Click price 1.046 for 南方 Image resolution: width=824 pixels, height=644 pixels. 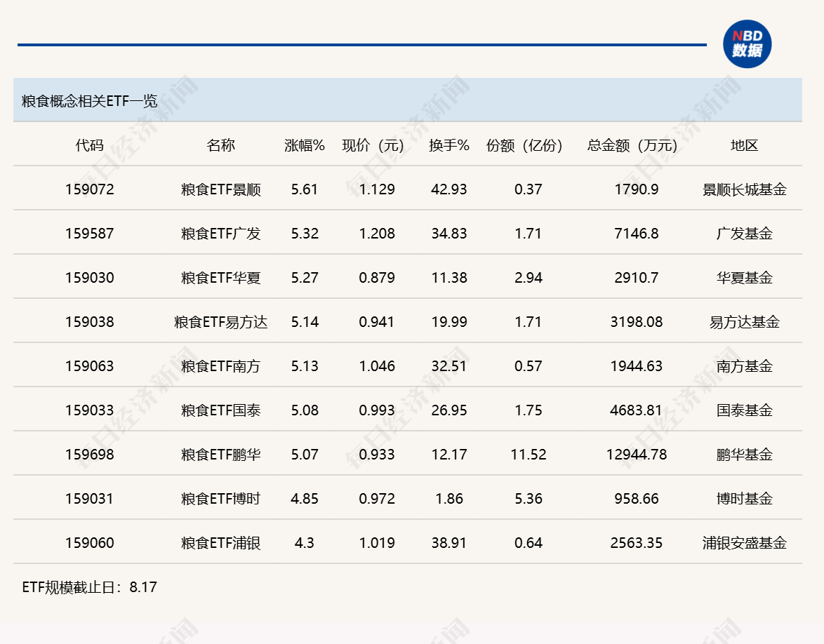click(x=377, y=365)
